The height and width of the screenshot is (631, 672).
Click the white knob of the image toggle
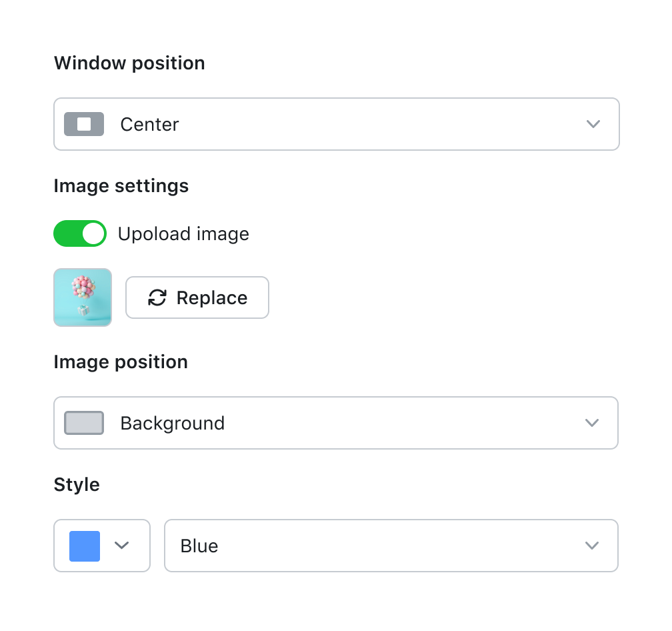94,233
